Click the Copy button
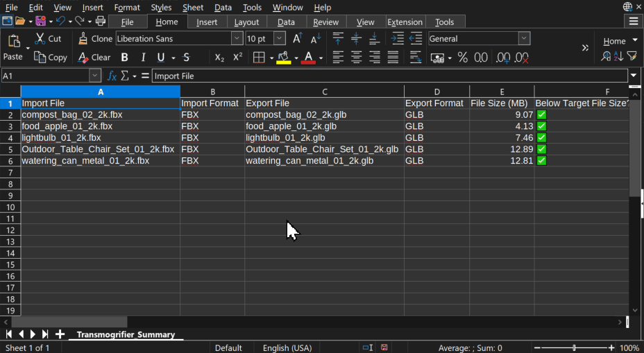The width and height of the screenshot is (644, 353). click(51, 58)
